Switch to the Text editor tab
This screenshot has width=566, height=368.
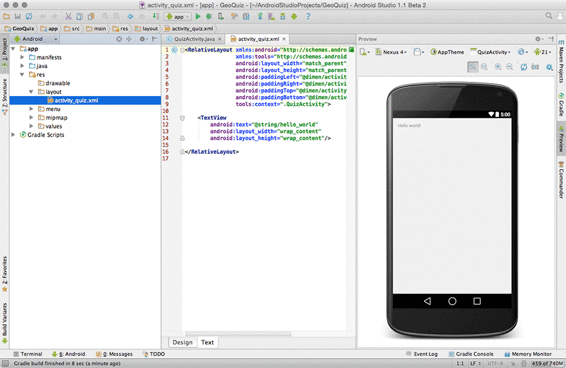point(208,342)
